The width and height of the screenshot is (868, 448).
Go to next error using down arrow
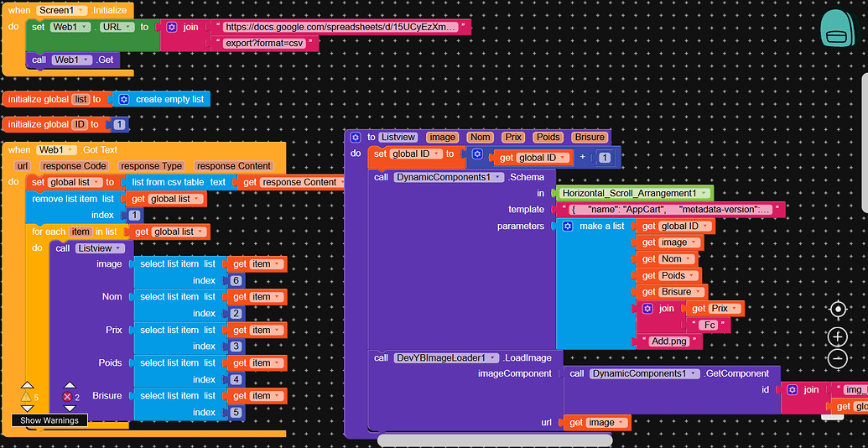[70, 409]
